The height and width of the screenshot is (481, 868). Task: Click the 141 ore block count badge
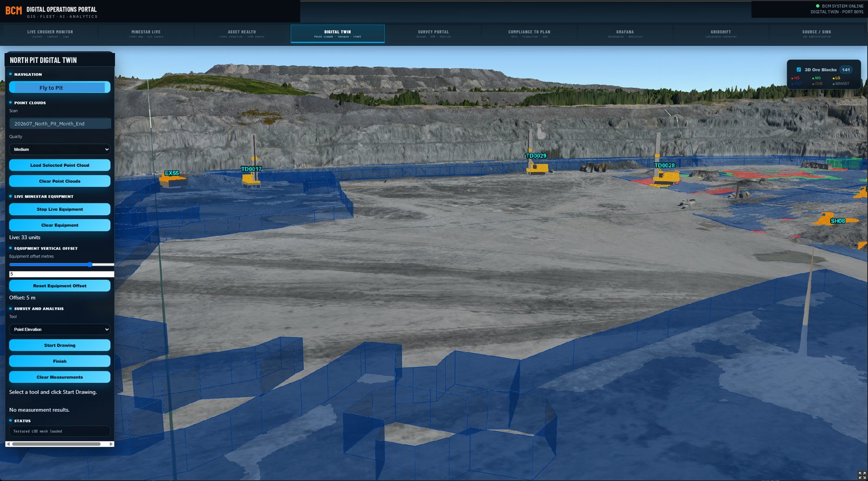(x=846, y=69)
